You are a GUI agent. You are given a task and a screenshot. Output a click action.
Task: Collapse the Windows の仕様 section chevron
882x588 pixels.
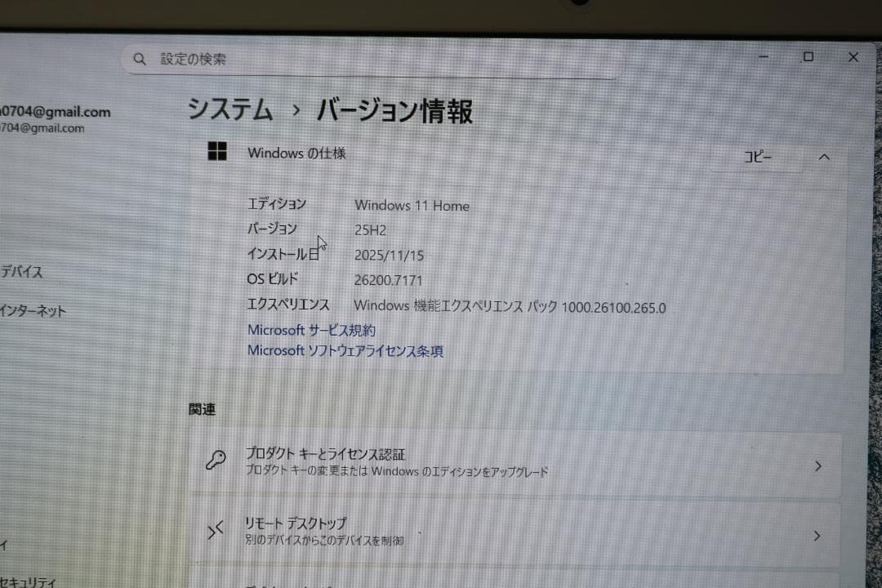click(824, 156)
